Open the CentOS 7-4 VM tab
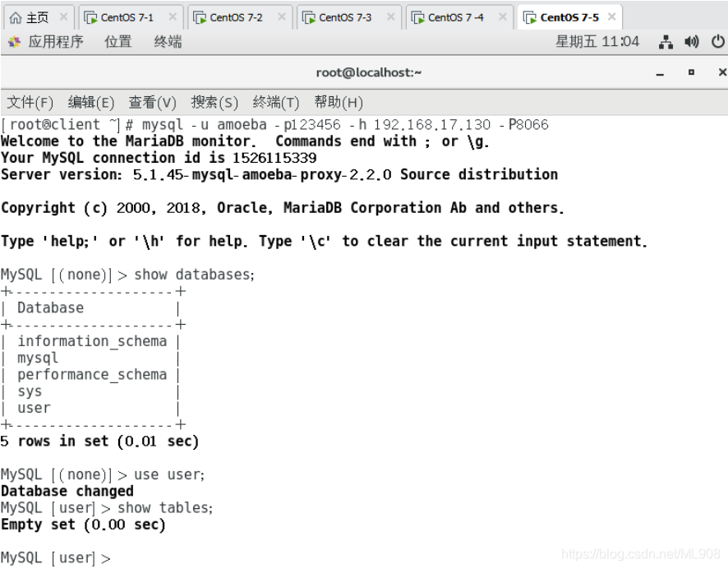The image size is (728, 569). pos(459,17)
